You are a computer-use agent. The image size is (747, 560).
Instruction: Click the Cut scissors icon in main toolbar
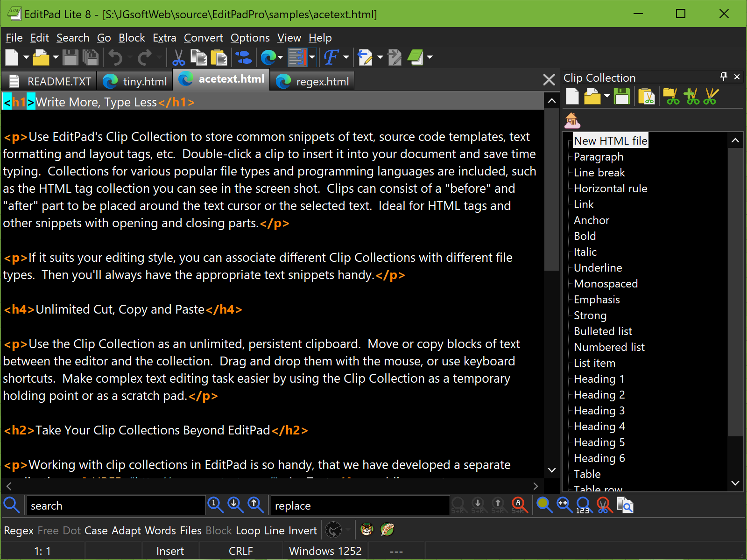(x=178, y=57)
